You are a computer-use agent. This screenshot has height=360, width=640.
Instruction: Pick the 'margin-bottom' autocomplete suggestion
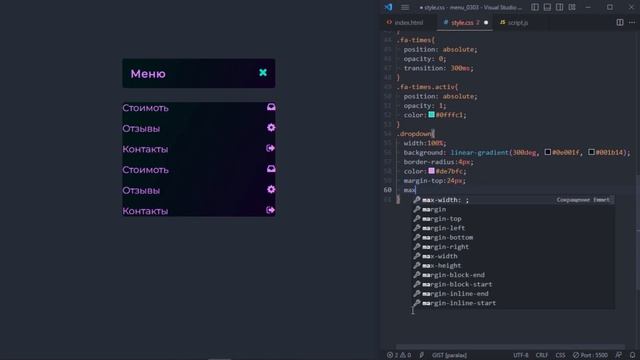[x=513, y=237]
